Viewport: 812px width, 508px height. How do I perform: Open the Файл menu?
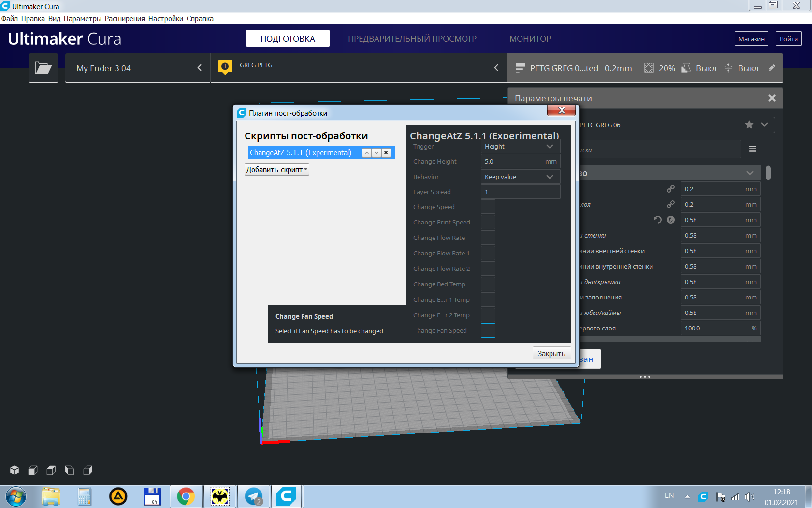(10, 19)
